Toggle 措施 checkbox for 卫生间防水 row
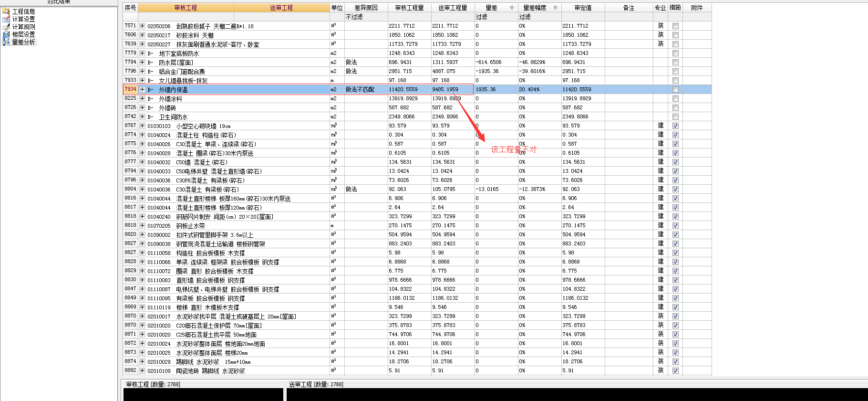Viewport: 868px width, 401px height. tap(675, 117)
